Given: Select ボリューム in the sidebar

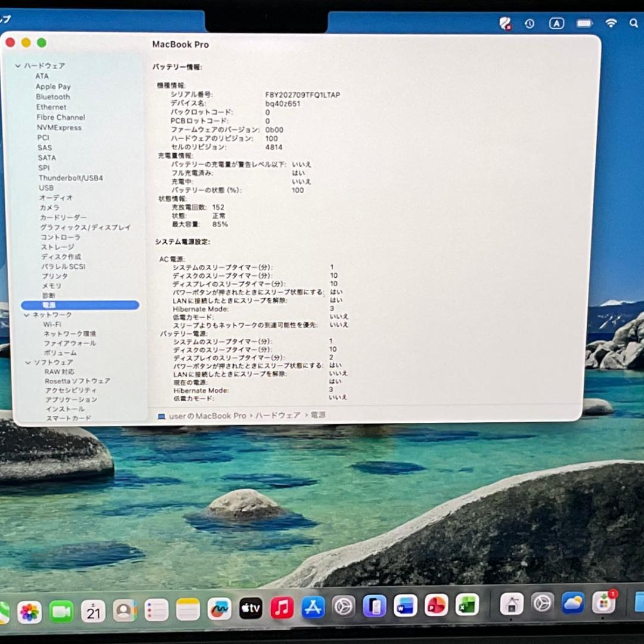Looking at the screenshot, I should [x=60, y=353].
